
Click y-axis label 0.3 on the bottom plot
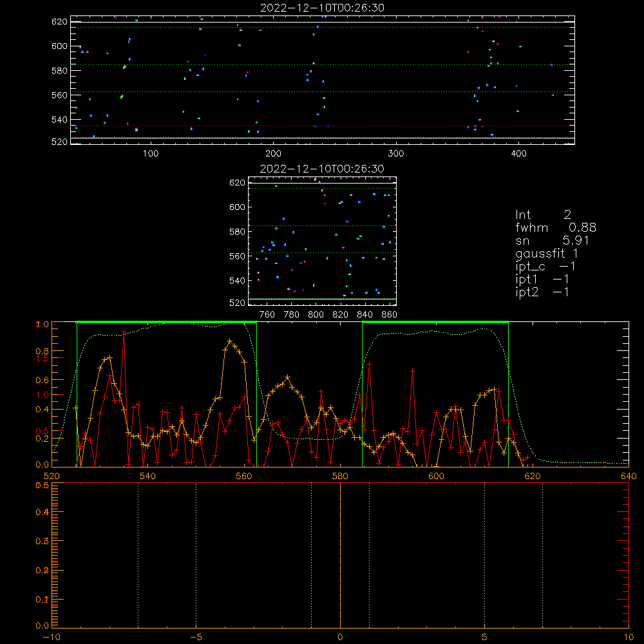43,542
